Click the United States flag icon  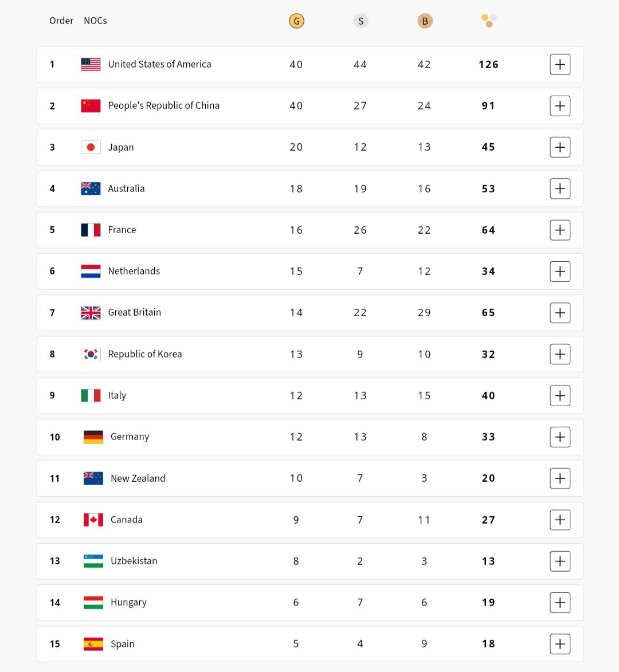90,64
